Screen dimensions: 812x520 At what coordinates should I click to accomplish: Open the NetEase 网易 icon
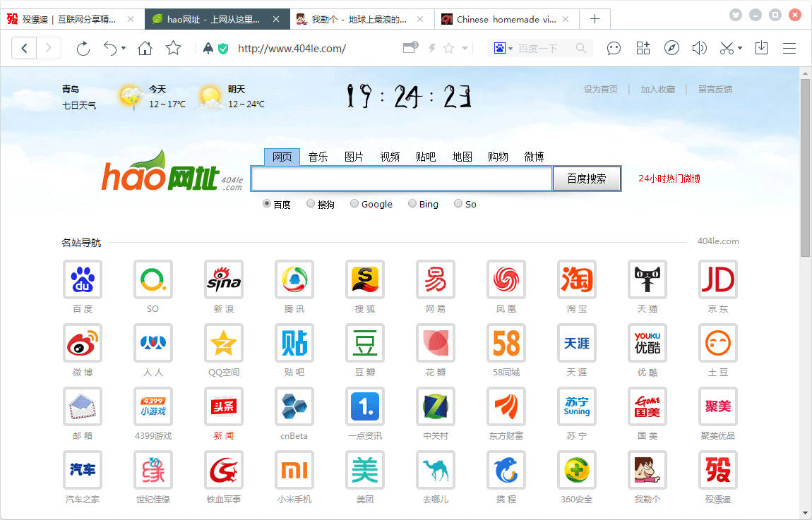click(436, 279)
